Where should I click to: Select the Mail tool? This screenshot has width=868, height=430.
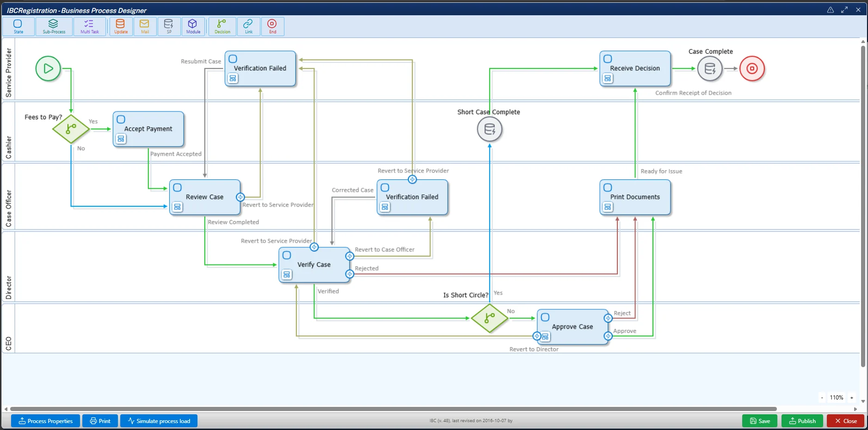(145, 26)
